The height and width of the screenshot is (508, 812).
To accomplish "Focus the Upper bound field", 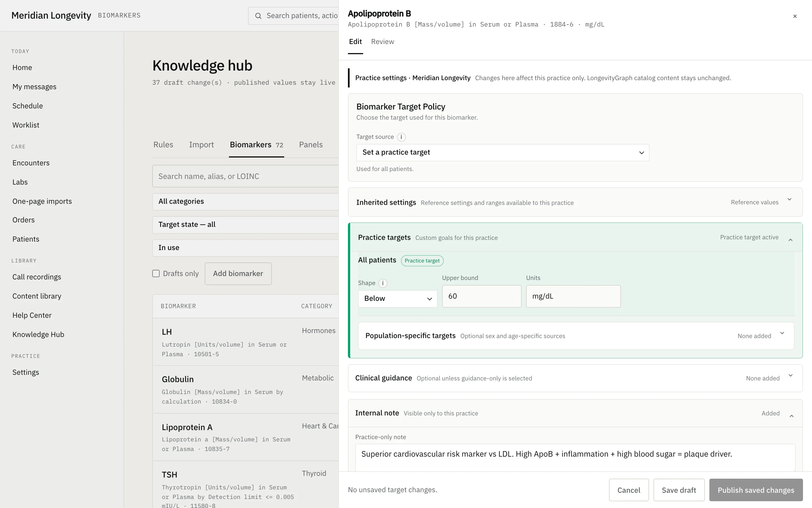I will click(482, 296).
